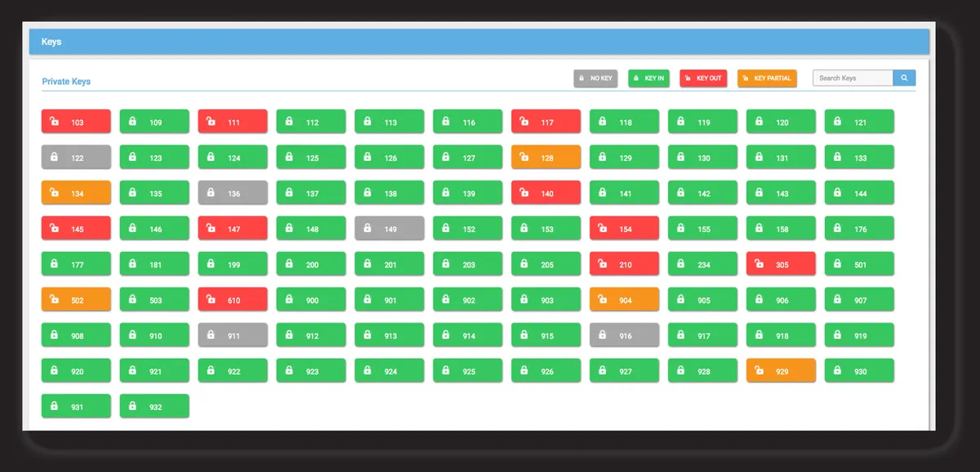Screen dimensions: 980x472
Task: Click the open lock icon on key 210
Action: 603,264
